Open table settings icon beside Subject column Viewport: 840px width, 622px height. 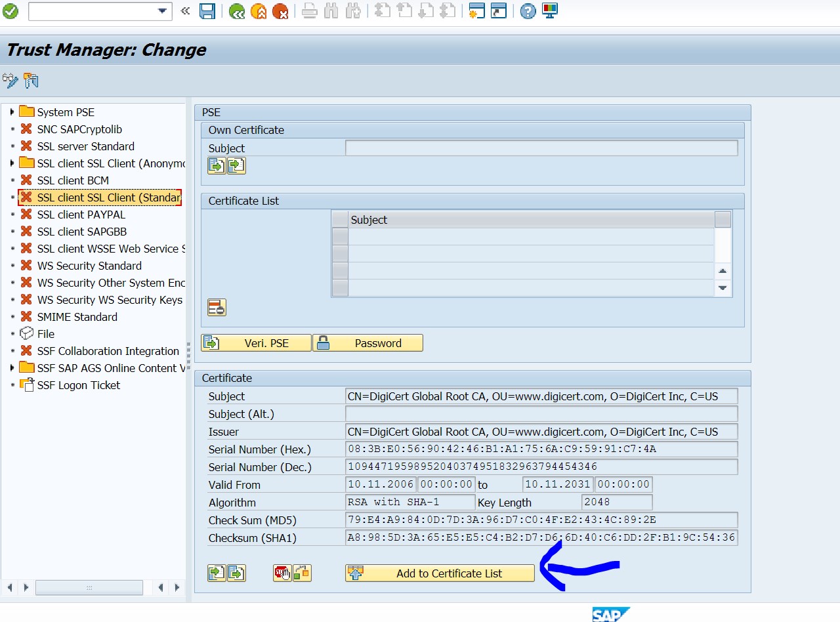pos(723,220)
